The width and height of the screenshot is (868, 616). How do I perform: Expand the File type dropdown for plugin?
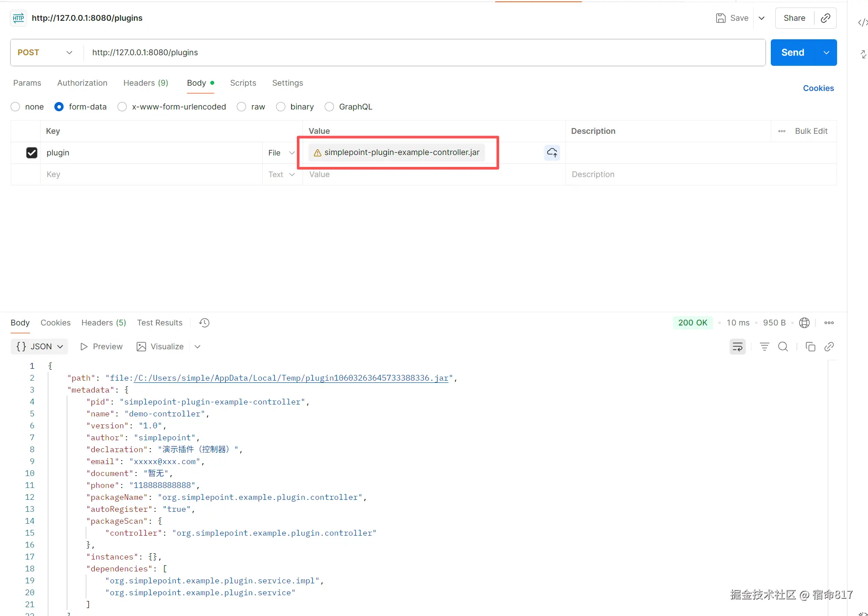click(281, 153)
